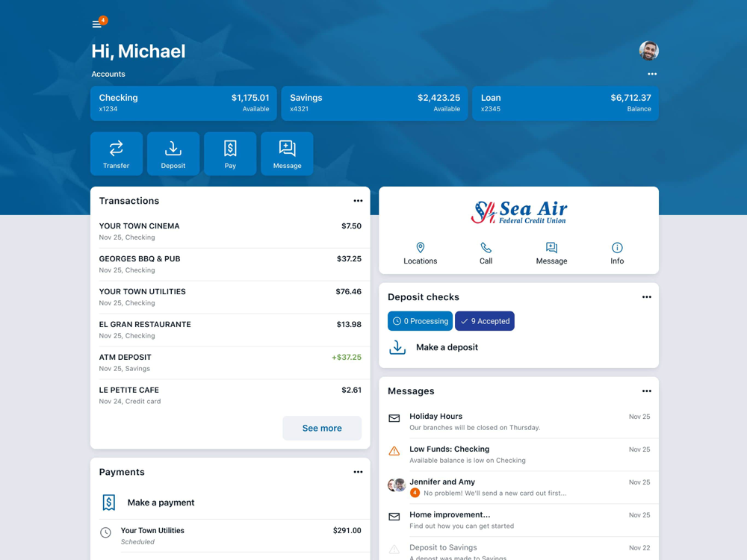The image size is (747, 560).
Task: Open Messages card options ellipsis
Action: [646, 391]
